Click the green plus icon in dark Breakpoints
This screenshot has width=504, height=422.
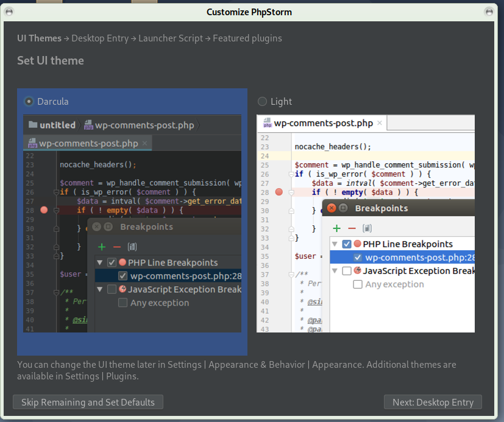point(102,247)
